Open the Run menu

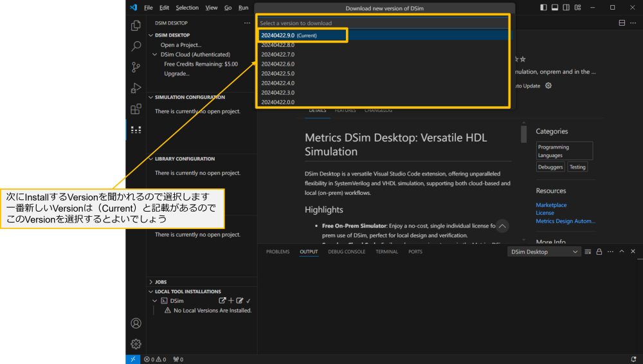pyautogui.click(x=243, y=7)
